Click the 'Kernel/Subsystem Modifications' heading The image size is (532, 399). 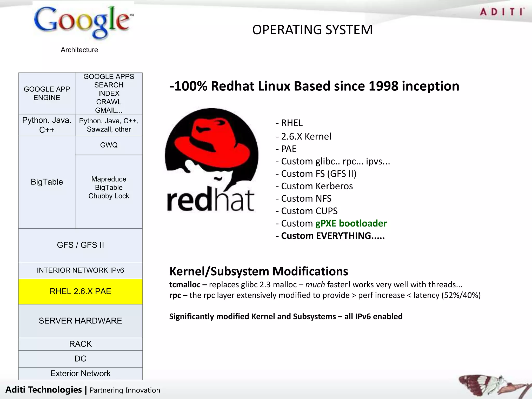point(259,271)
